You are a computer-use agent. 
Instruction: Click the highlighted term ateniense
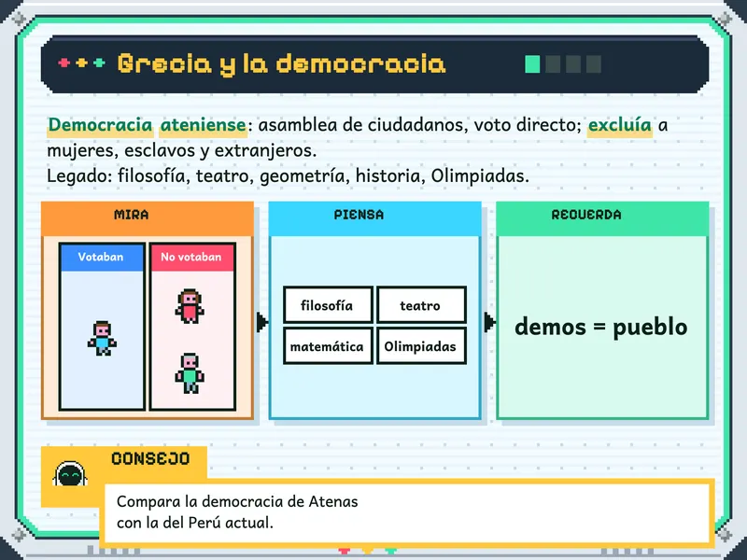[x=203, y=125]
